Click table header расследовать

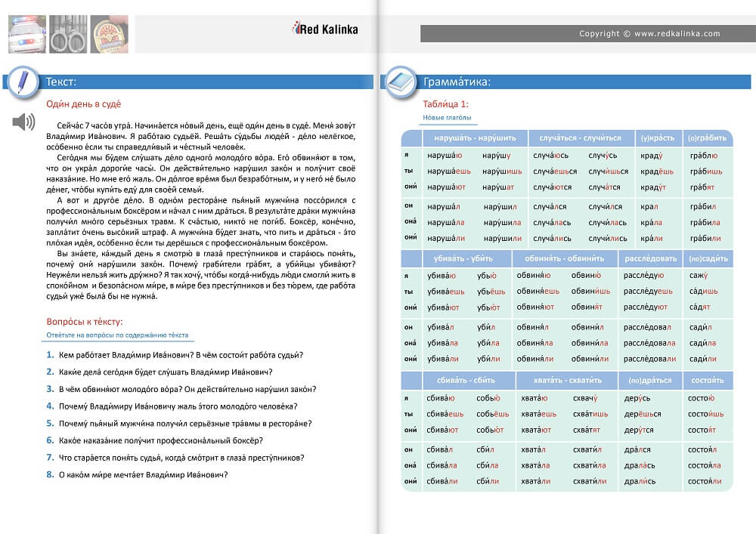point(650,258)
